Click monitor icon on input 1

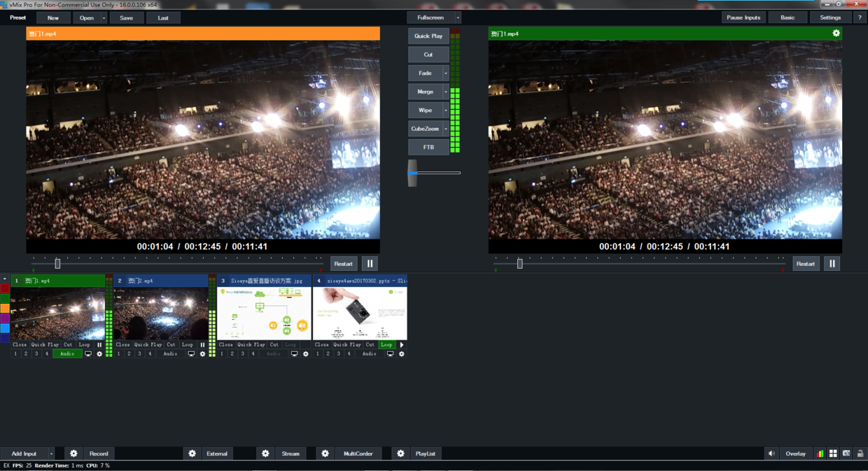coord(88,354)
